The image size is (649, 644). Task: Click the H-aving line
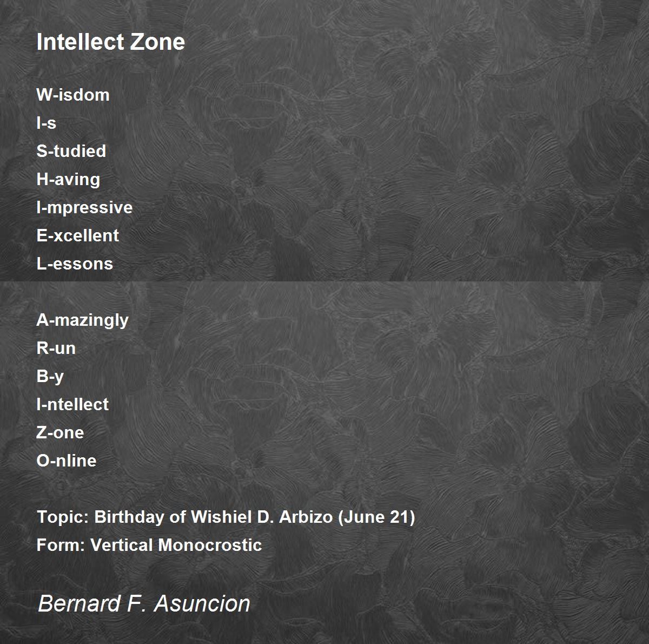tap(68, 179)
